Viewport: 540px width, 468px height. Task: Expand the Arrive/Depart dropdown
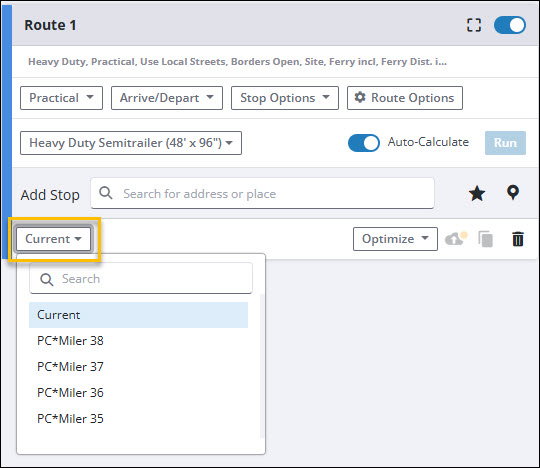point(167,98)
